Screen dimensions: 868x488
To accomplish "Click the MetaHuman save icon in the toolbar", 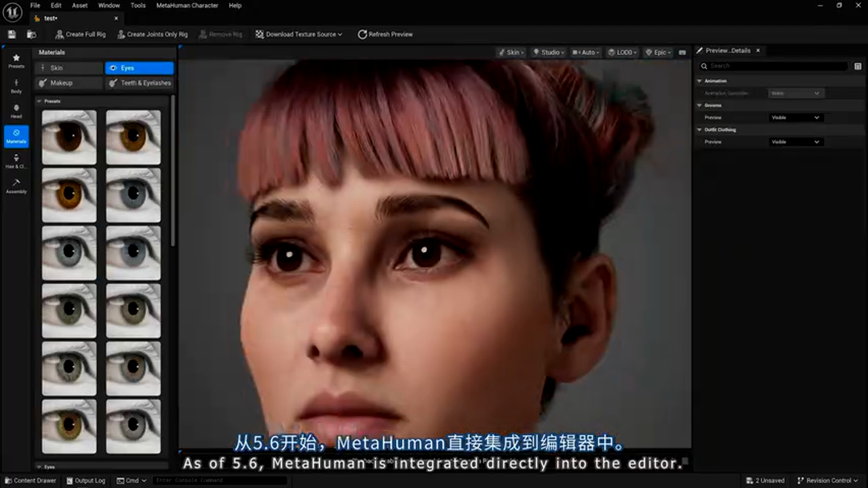I will (x=11, y=34).
